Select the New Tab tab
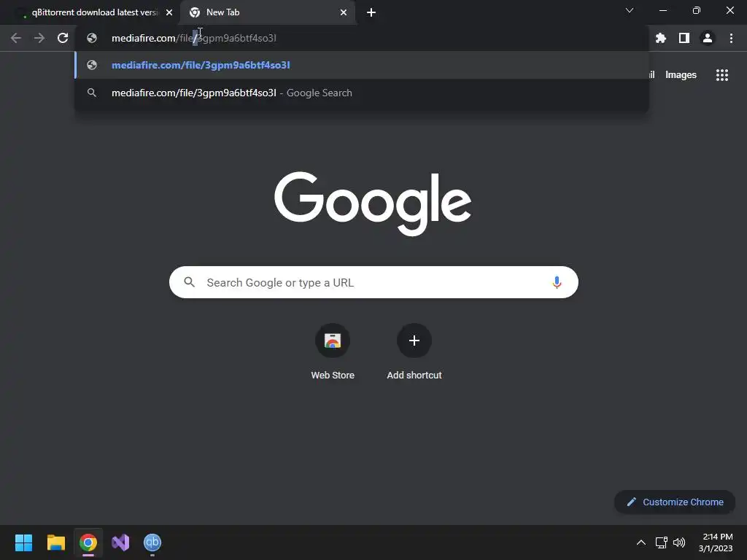The width and height of the screenshot is (747, 560). pyautogui.click(x=267, y=12)
